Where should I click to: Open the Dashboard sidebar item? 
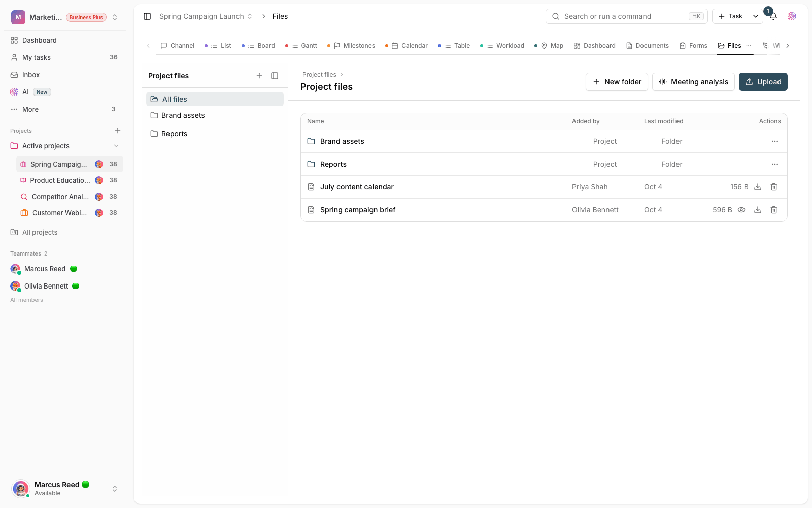(65, 40)
